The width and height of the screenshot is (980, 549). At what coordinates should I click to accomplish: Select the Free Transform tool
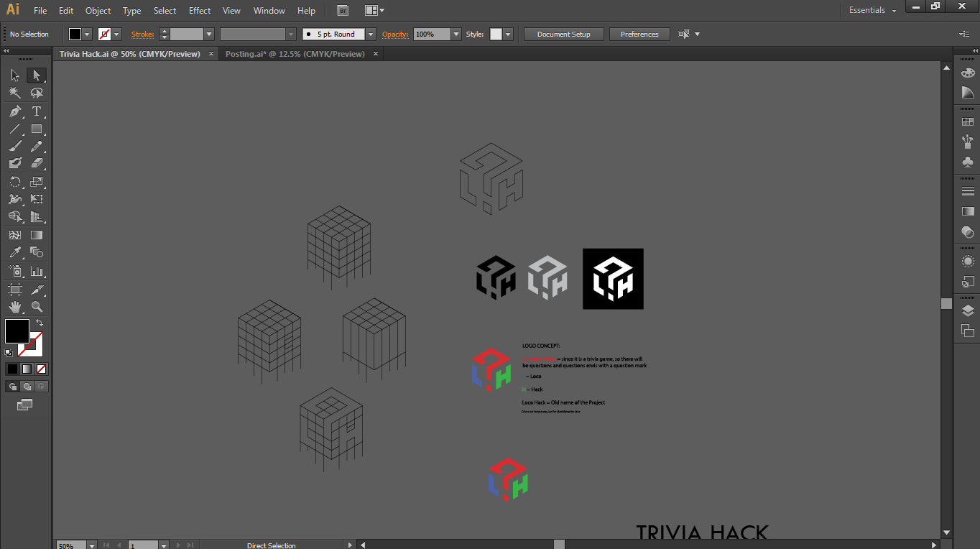pos(37,199)
